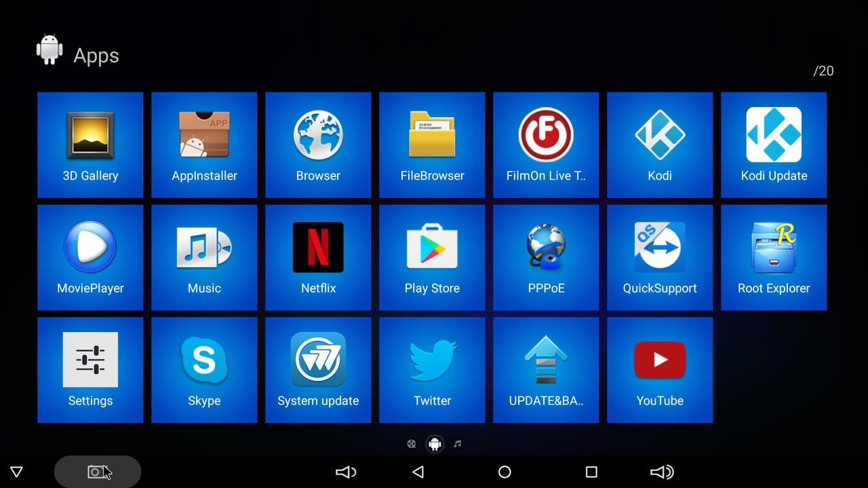Screen dimensions: 868x488
Task: Open the Kodi app tile
Action: 660,145
